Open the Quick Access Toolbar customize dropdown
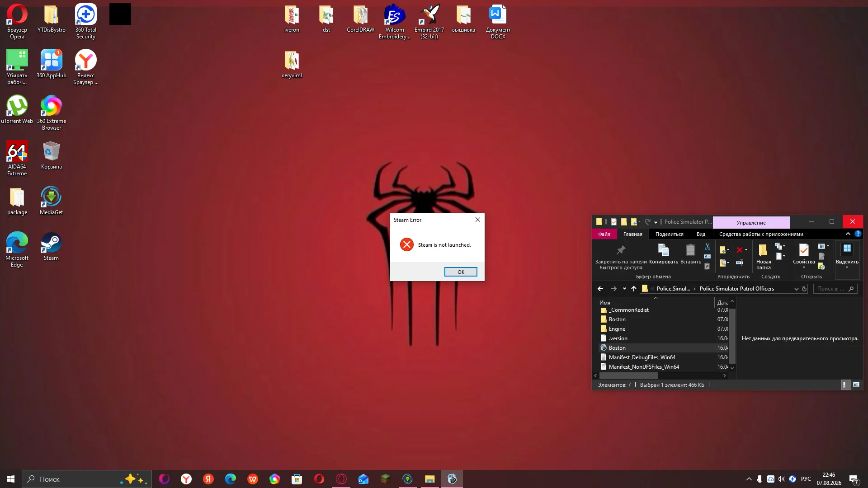 [x=656, y=222]
